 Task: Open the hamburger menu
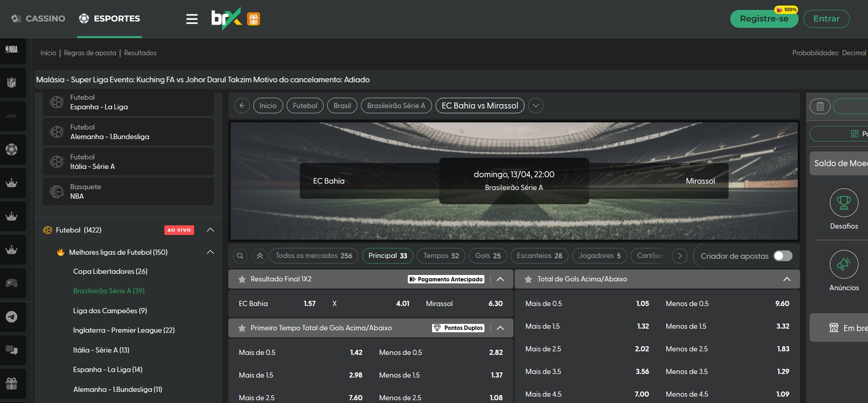click(192, 19)
